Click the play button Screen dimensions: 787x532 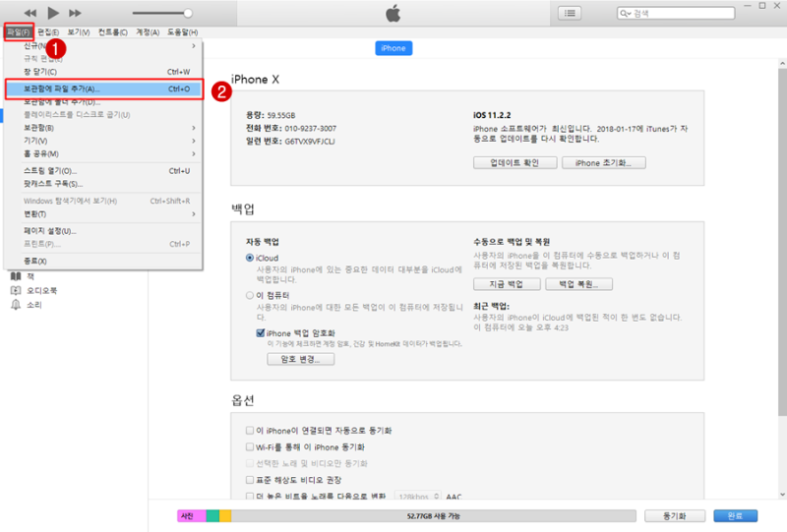click(x=53, y=13)
